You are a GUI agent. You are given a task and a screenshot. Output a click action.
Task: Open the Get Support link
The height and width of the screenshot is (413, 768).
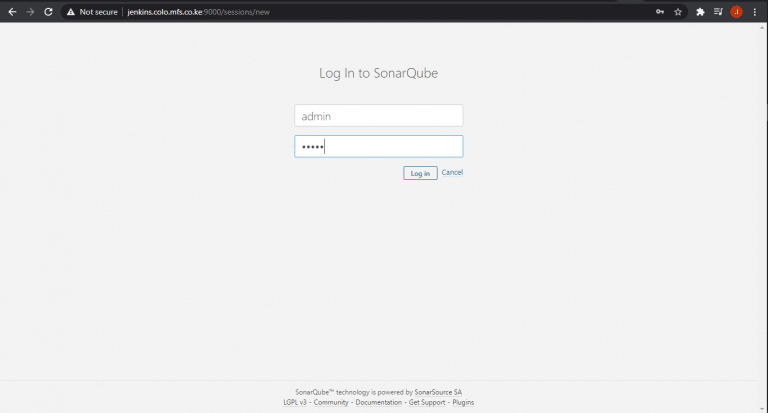tap(427, 402)
